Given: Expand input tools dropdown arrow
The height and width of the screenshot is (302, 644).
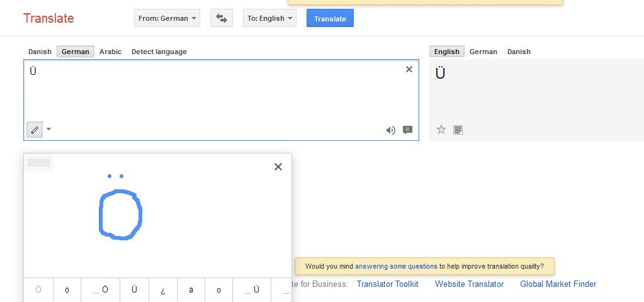Looking at the screenshot, I should point(49,130).
